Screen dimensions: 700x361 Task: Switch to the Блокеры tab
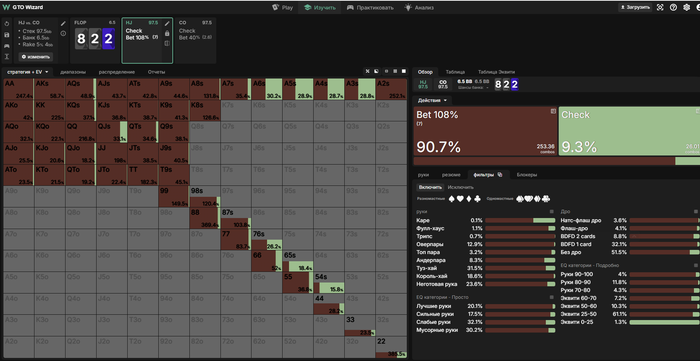[527, 175]
